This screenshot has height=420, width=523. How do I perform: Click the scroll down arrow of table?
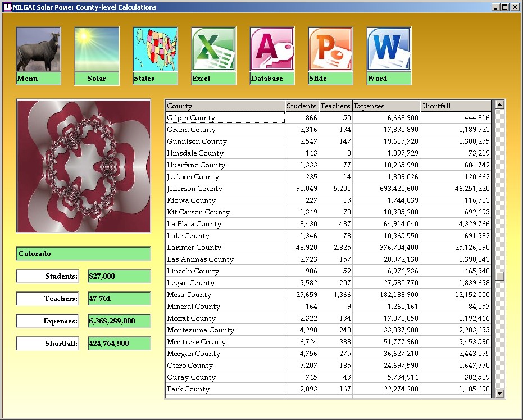499,394
